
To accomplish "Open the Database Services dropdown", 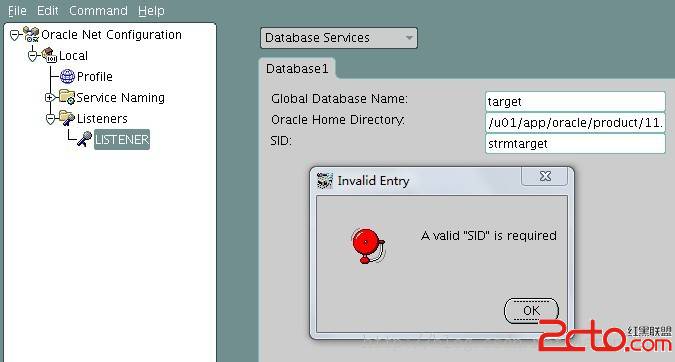I will coord(339,38).
